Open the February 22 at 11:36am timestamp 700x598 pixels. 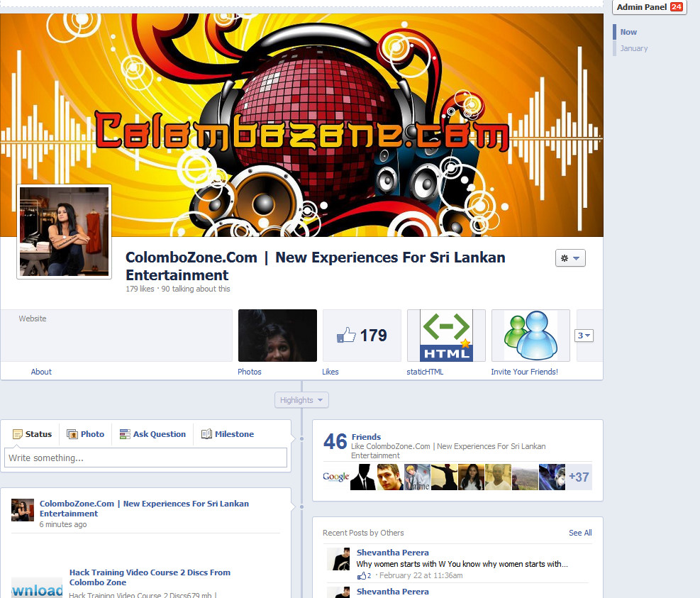click(x=421, y=576)
